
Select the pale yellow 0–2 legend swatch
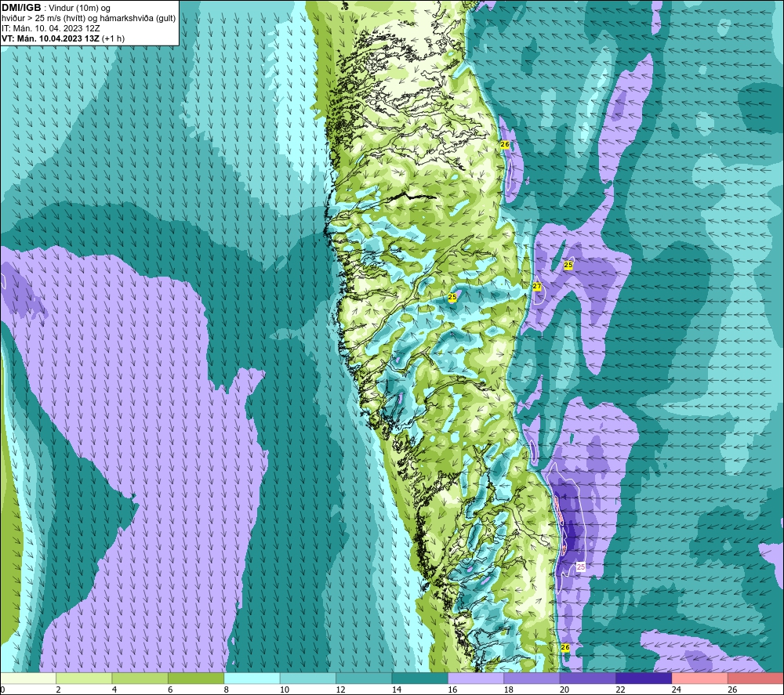(28, 678)
